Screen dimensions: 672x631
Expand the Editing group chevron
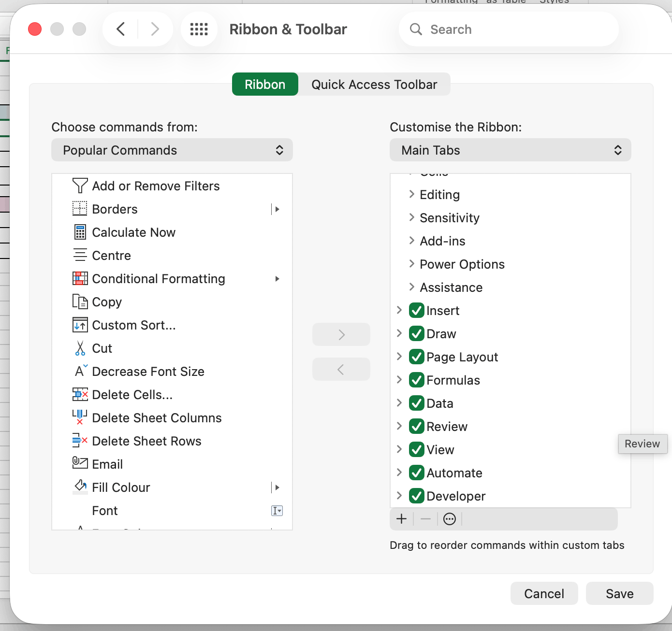[412, 194]
